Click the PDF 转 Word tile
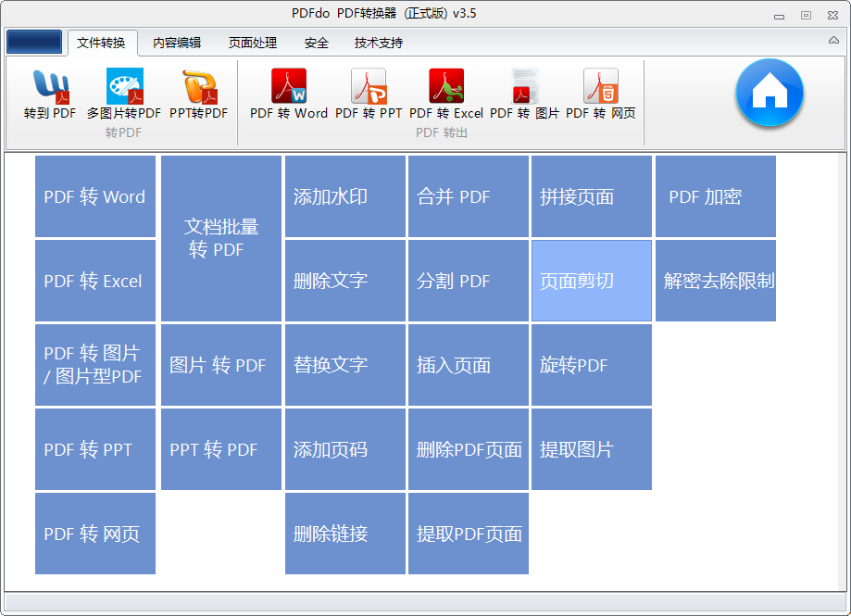The height and width of the screenshot is (616, 851). pyautogui.click(x=95, y=196)
